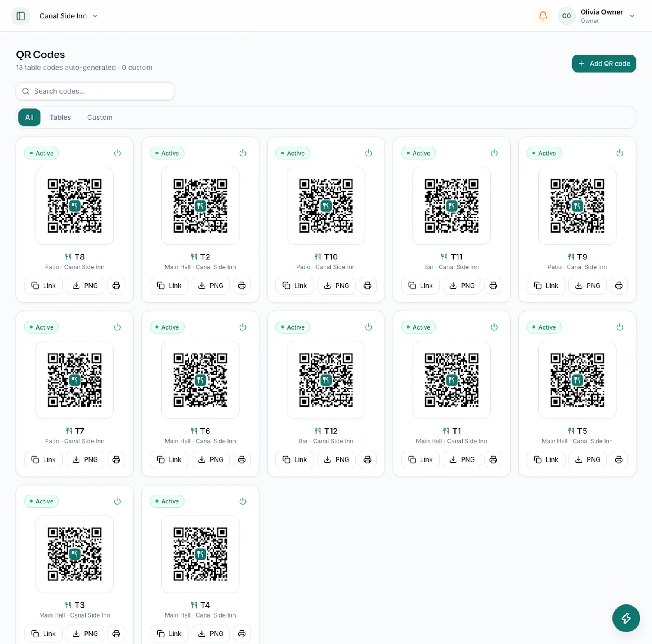Open the T8 QR code image

(x=75, y=206)
